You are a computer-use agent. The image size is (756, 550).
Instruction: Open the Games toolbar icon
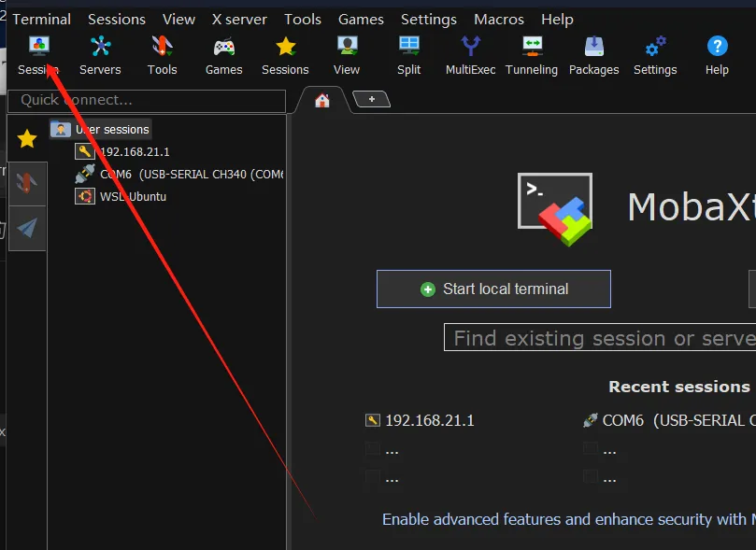click(x=223, y=55)
